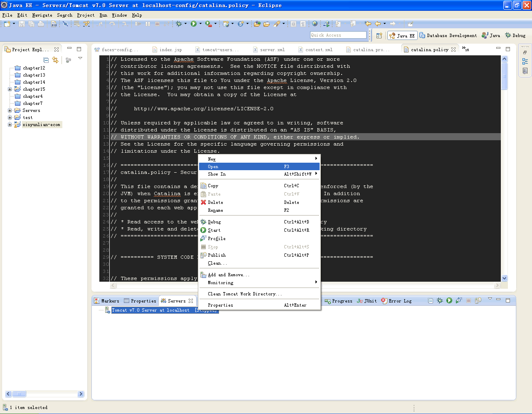532x414 pixels.
Task: Expand the Servers project node
Action: (x=10, y=110)
